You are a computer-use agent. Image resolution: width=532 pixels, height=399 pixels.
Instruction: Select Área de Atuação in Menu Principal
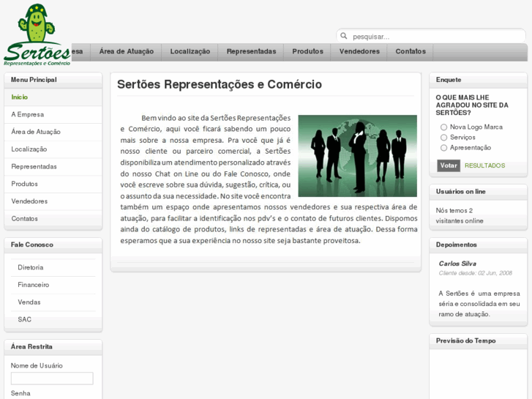point(53,132)
